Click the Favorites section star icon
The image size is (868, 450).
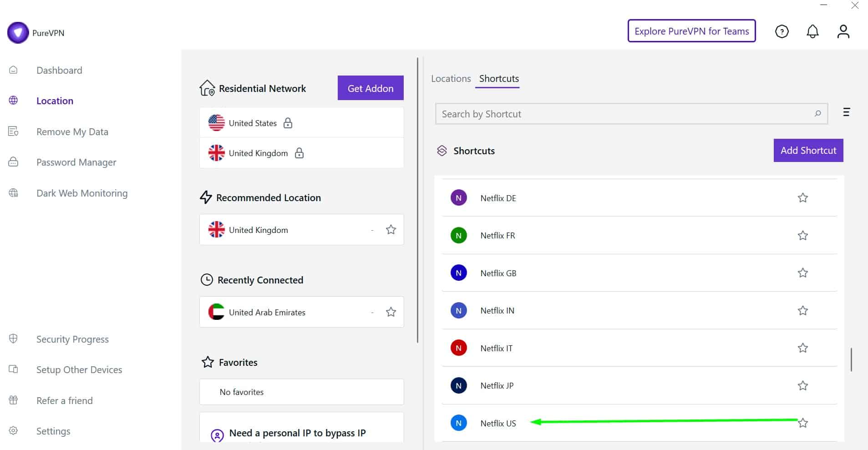208,362
